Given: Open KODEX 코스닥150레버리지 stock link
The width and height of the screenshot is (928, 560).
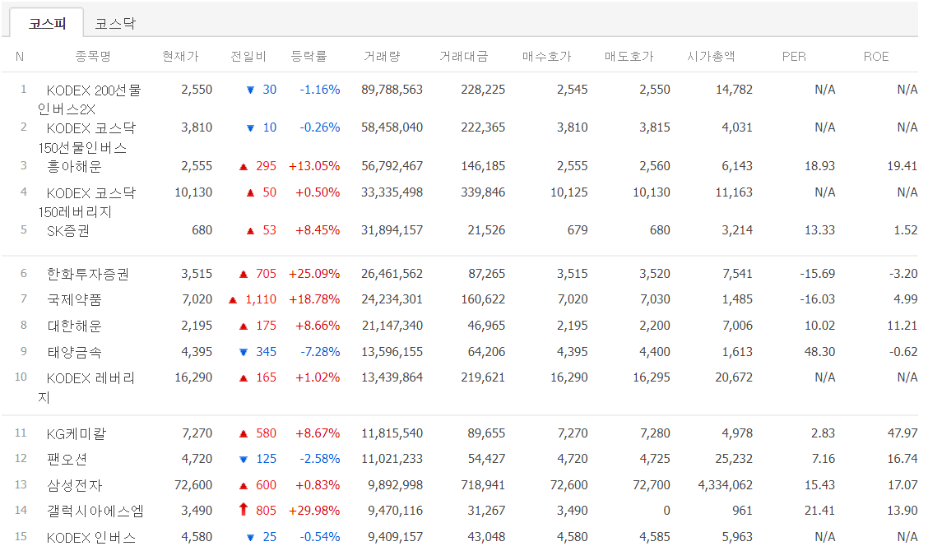Looking at the screenshot, I should coord(87,202).
